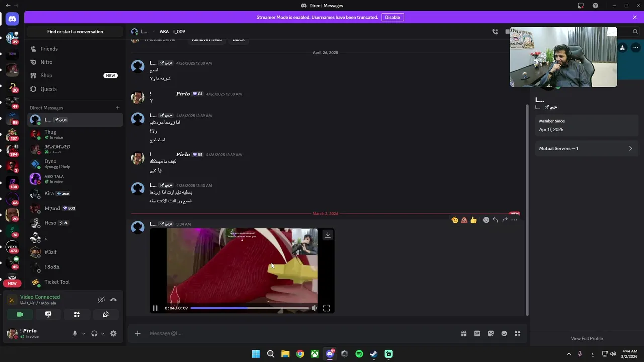Open add reaction picker on message

tap(486, 220)
